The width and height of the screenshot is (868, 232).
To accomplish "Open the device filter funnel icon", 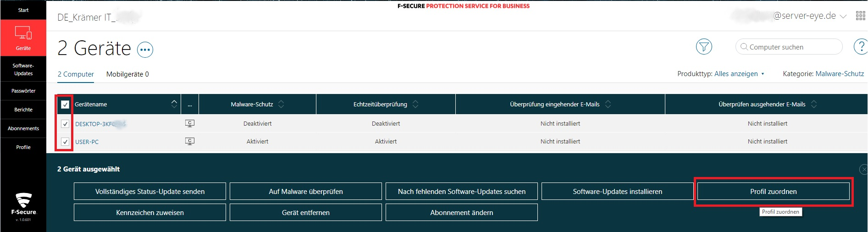I will click(704, 46).
